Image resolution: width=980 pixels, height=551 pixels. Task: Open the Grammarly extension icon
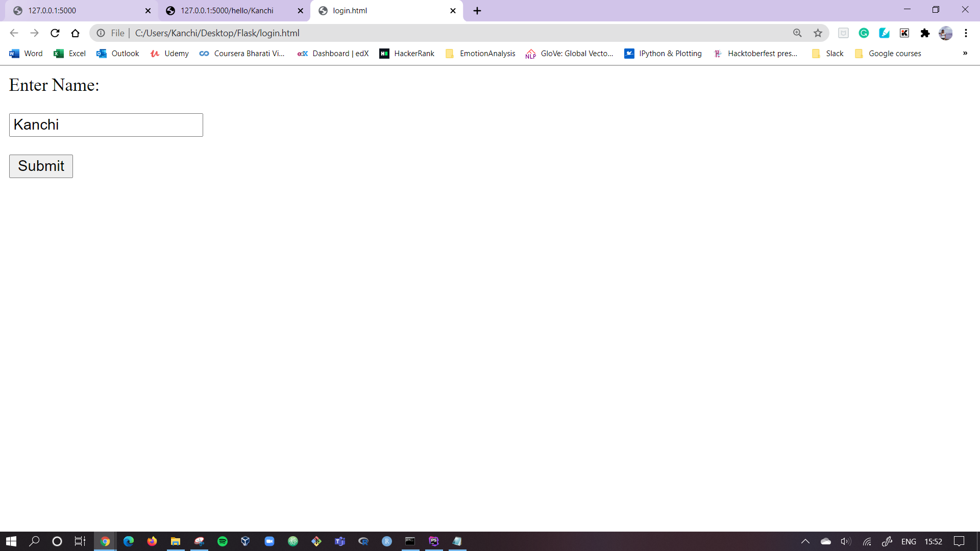click(x=864, y=33)
